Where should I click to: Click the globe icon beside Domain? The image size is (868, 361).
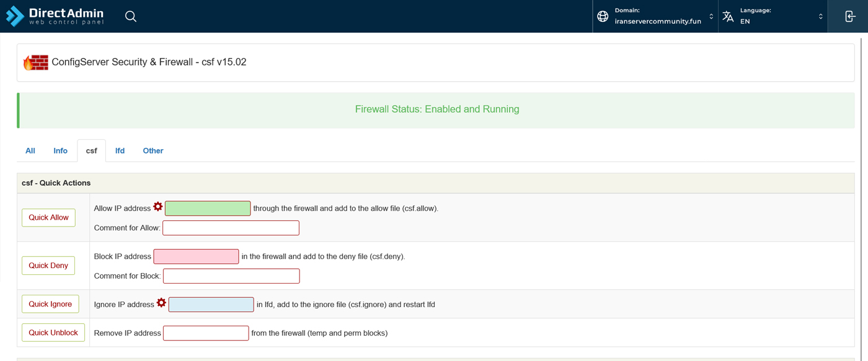pyautogui.click(x=603, y=16)
